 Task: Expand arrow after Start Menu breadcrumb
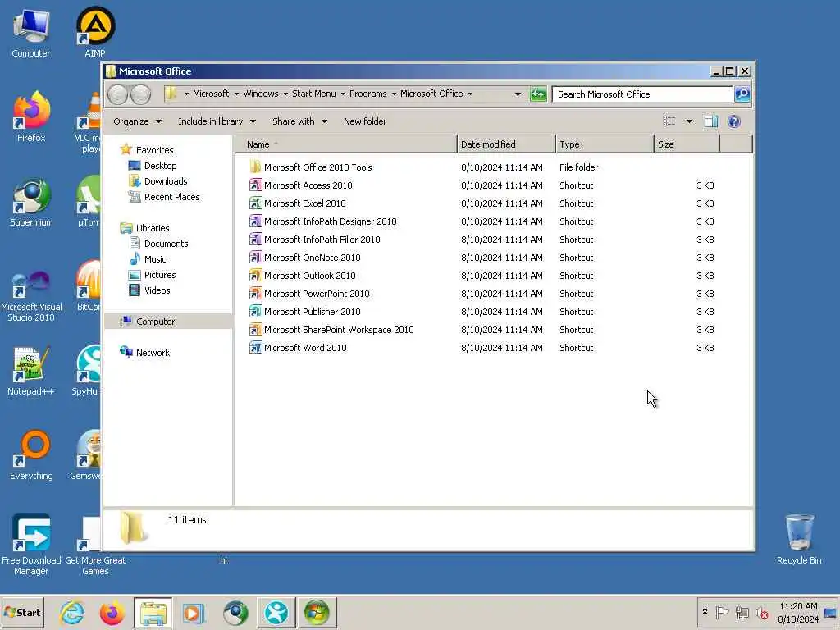pyautogui.click(x=343, y=94)
